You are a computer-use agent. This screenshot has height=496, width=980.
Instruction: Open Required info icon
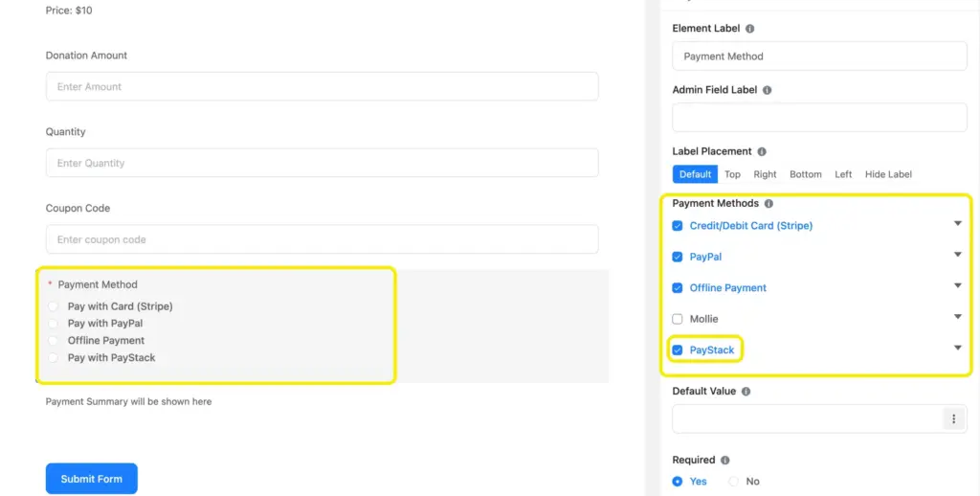coord(725,461)
